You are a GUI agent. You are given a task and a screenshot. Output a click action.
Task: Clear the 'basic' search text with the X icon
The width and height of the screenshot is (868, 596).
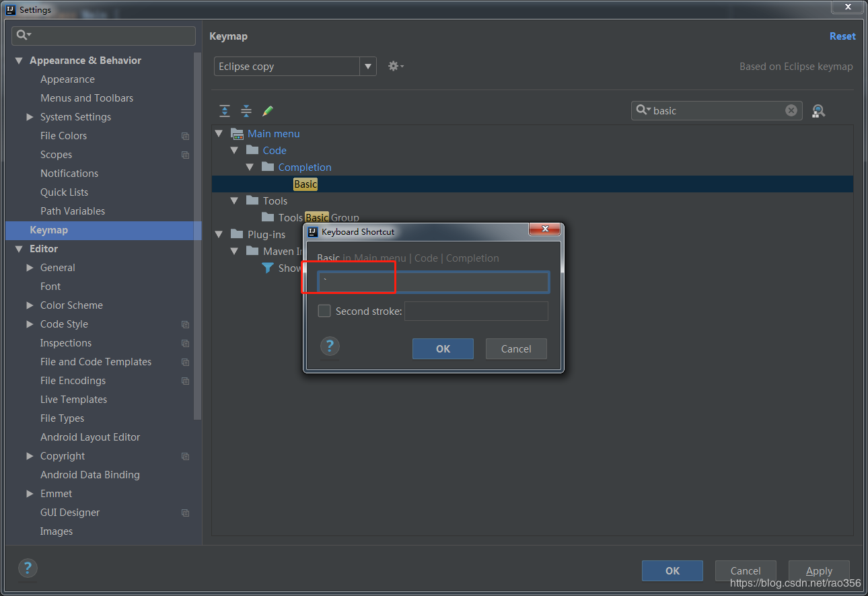791,110
